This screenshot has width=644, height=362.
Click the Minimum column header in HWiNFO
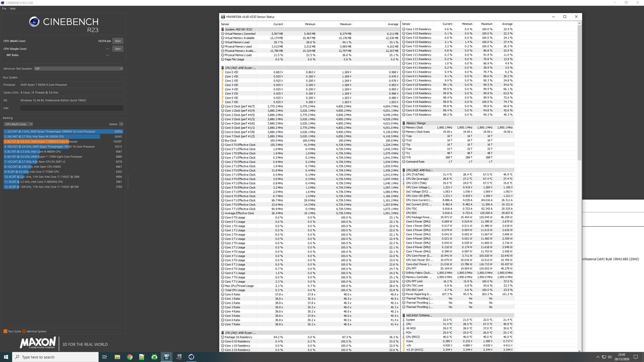pyautogui.click(x=301, y=24)
